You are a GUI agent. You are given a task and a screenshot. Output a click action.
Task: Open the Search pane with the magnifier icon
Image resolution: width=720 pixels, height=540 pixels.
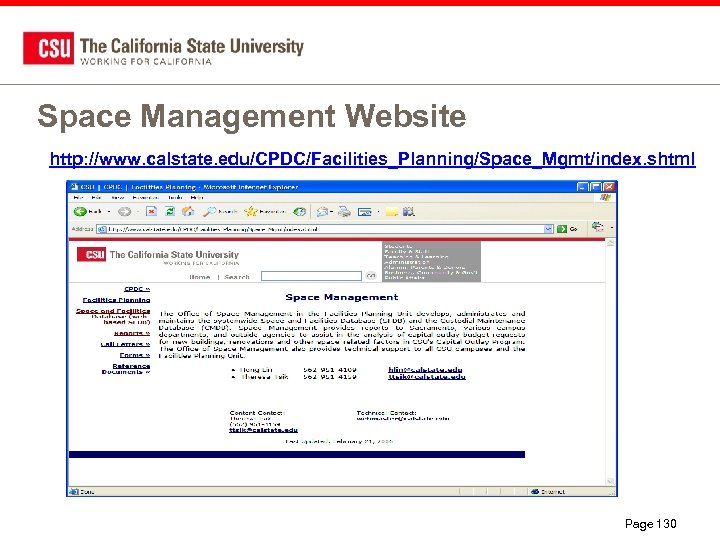210,211
